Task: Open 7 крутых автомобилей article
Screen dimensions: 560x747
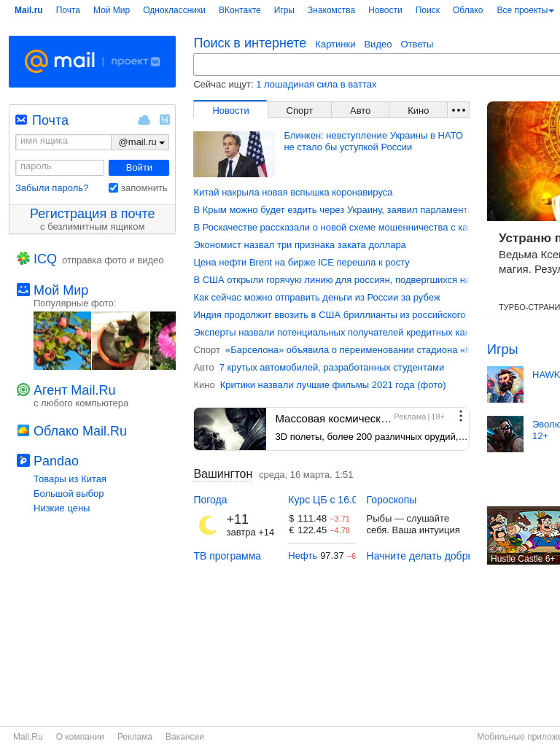Action: (x=332, y=368)
